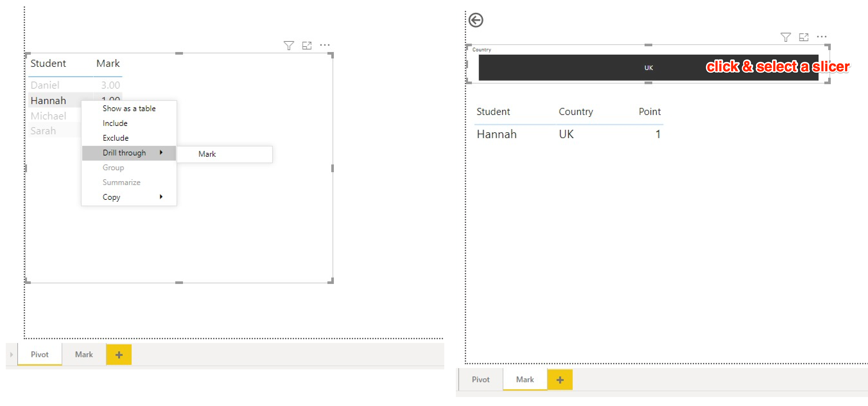This screenshot has height=406, width=868.
Task: Click Point value 1 for Hannah
Action: [x=657, y=134]
